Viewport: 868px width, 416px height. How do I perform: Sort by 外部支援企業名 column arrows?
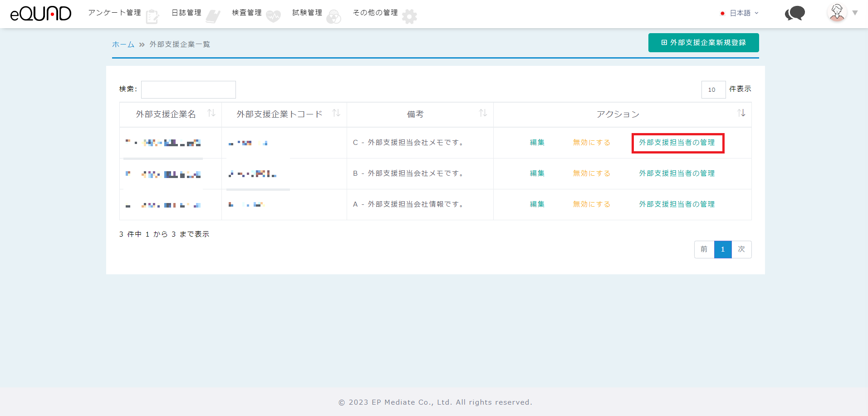tap(211, 113)
